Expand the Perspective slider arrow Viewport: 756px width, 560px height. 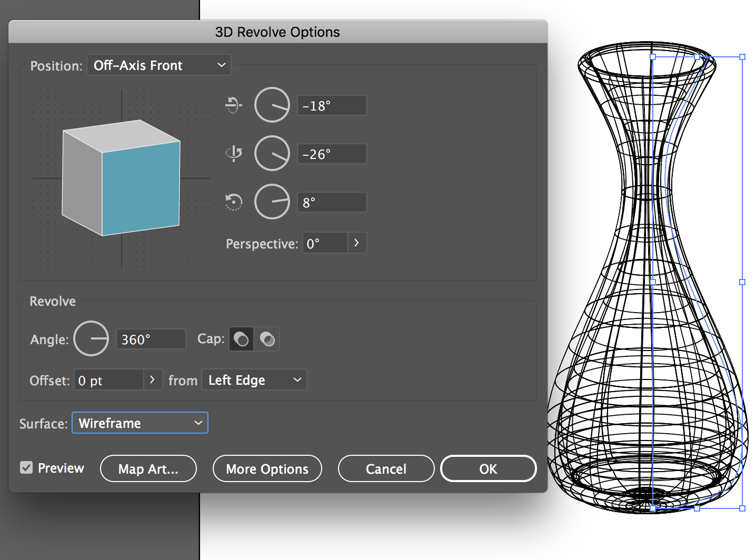(x=356, y=243)
